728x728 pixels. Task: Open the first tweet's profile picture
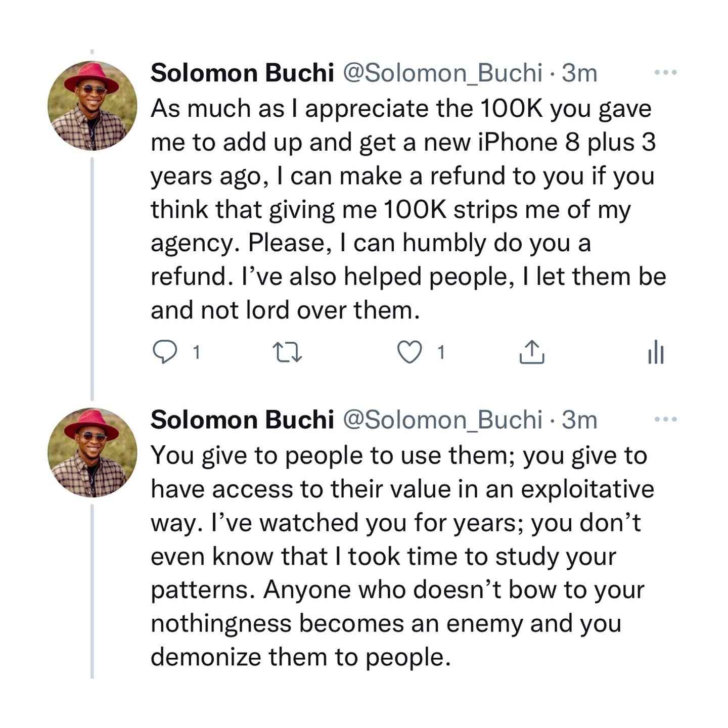click(93, 106)
